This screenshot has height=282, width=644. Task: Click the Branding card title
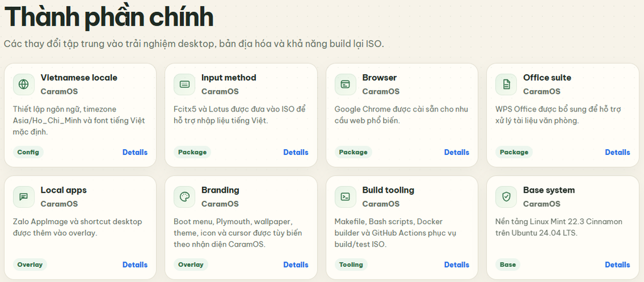[x=220, y=190]
